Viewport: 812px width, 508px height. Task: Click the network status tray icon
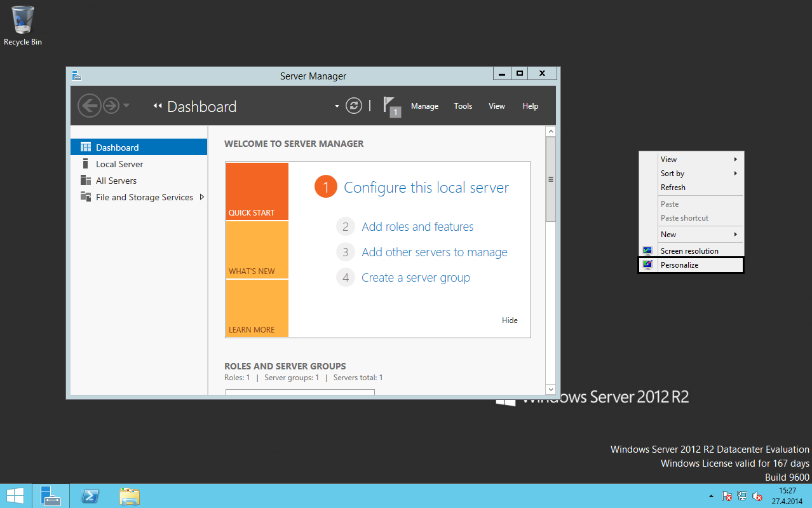[x=741, y=496]
